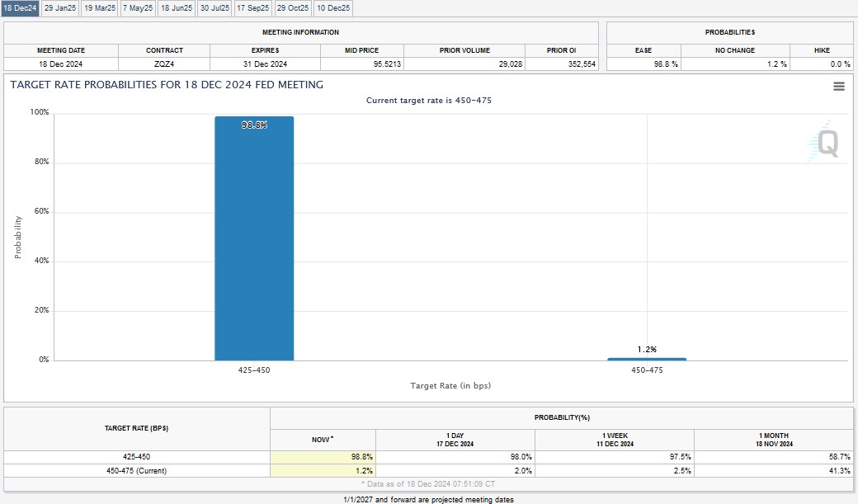Image resolution: width=858 pixels, height=504 pixels.
Task: Open the chart context menu
Action: coord(840,85)
